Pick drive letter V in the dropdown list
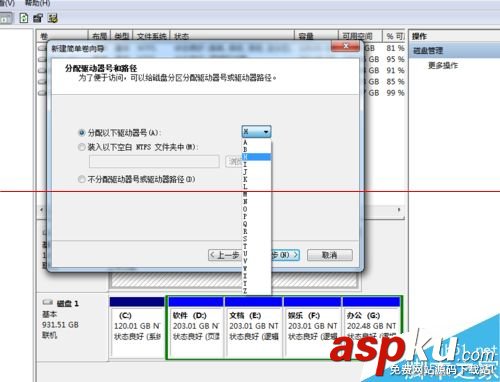This screenshot has width=500, height=382. [256, 260]
